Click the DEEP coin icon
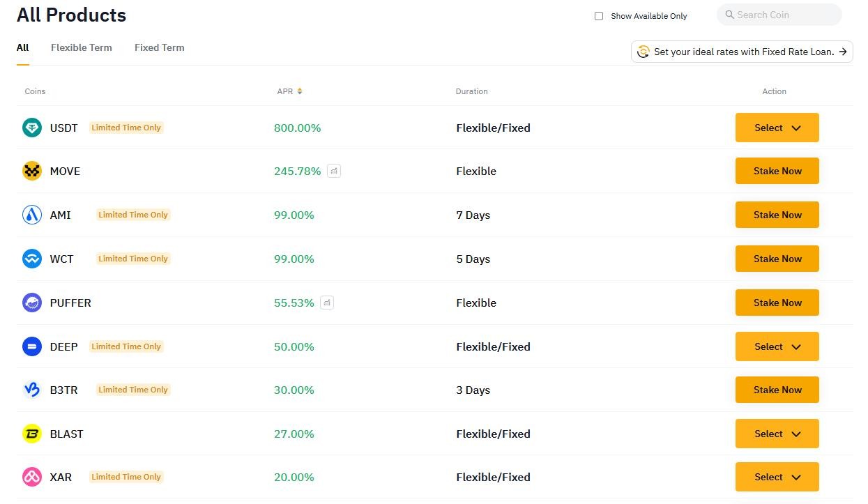 [x=32, y=346]
